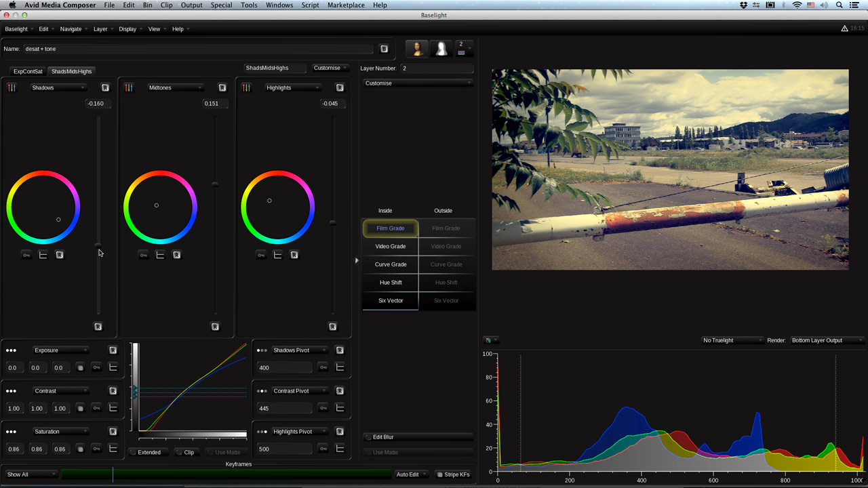Select the Mona Lisa image view icon
Screen dimensions: 868x488
416,49
